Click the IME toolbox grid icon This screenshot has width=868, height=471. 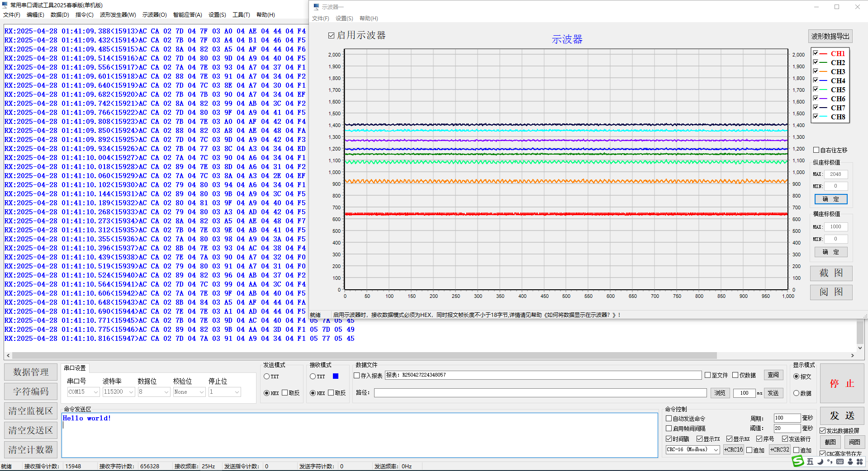[x=860, y=462]
